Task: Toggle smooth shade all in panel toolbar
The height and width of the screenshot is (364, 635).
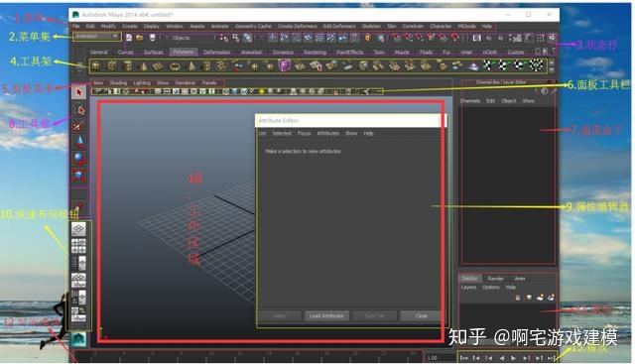Action: click(234, 91)
